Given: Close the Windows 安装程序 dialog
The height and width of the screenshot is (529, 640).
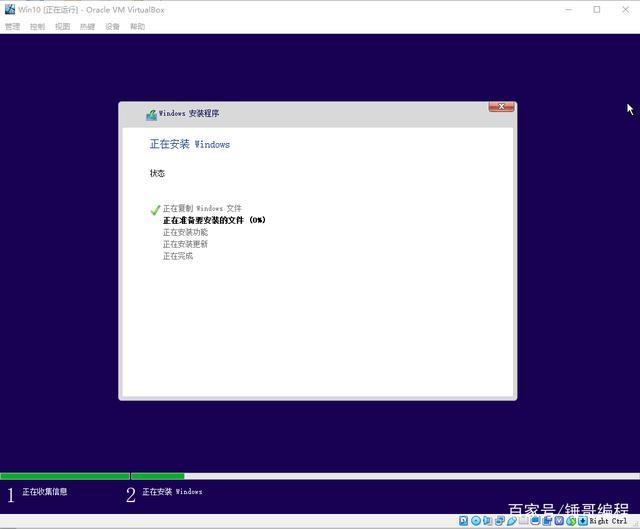Looking at the screenshot, I should pyautogui.click(x=501, y=107).
